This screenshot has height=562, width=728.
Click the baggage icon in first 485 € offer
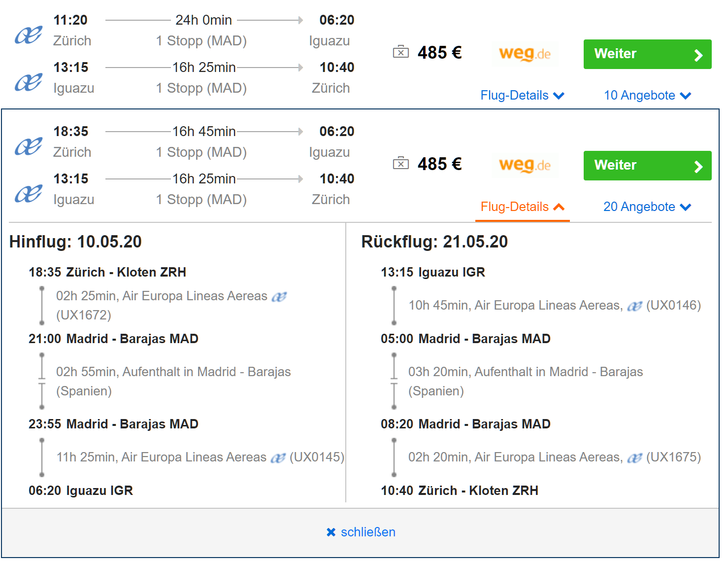pyautogui.click(x=400, y=52)
